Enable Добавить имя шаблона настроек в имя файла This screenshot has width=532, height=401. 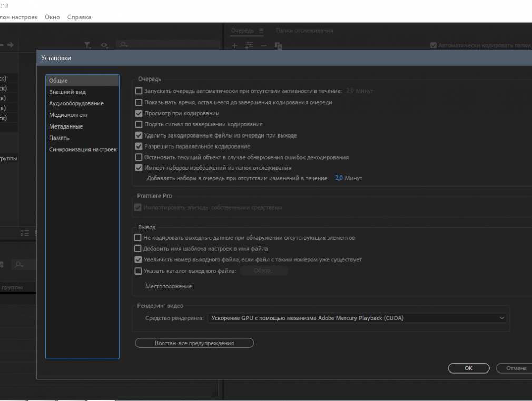click(138, 249)
